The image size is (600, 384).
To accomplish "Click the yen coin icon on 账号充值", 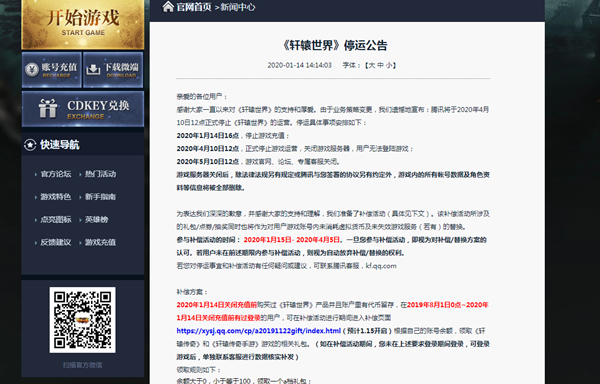I will pyautogui.click(x=32, y=70).
